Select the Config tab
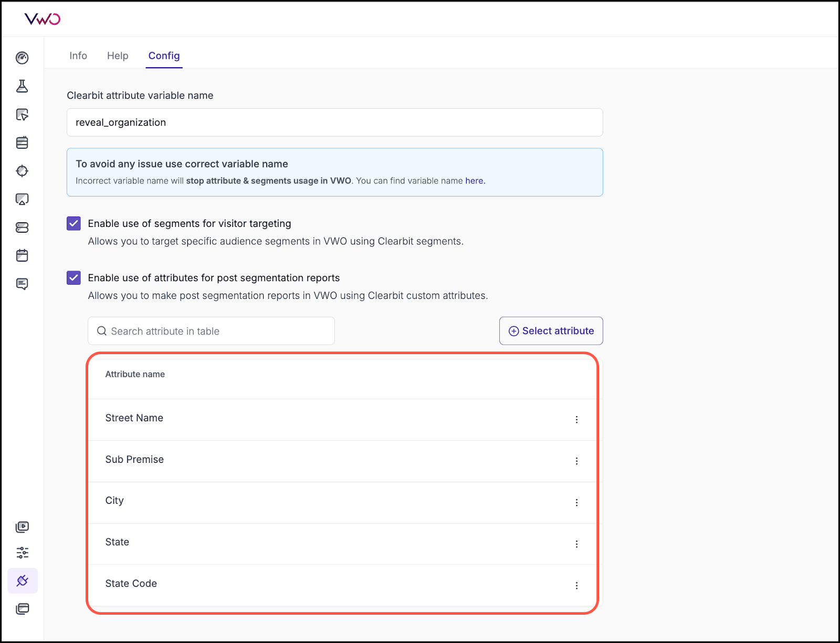 pyautogui.click(x=164, y=56)
